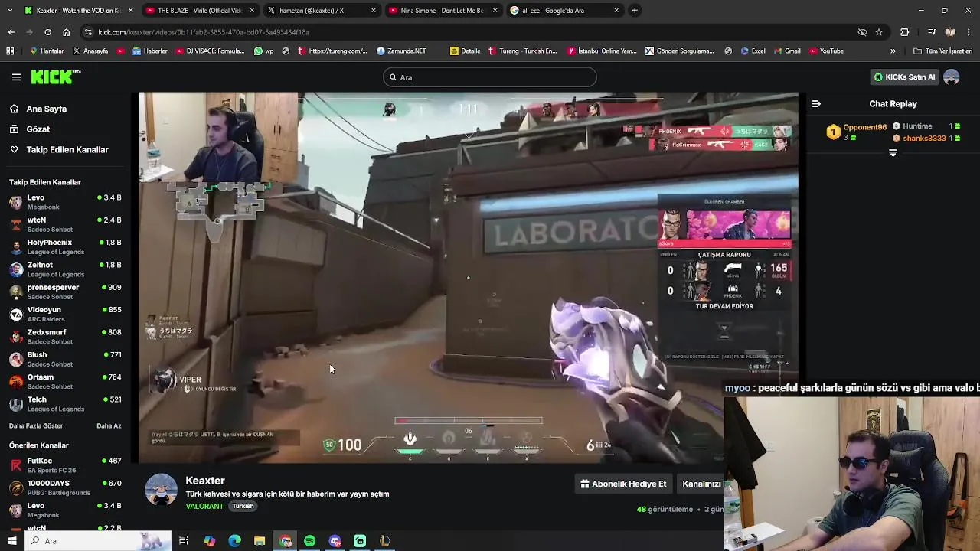This screenshot has width=980, height=551.
Task: Click the KICK logo
Action: [55, 77]
